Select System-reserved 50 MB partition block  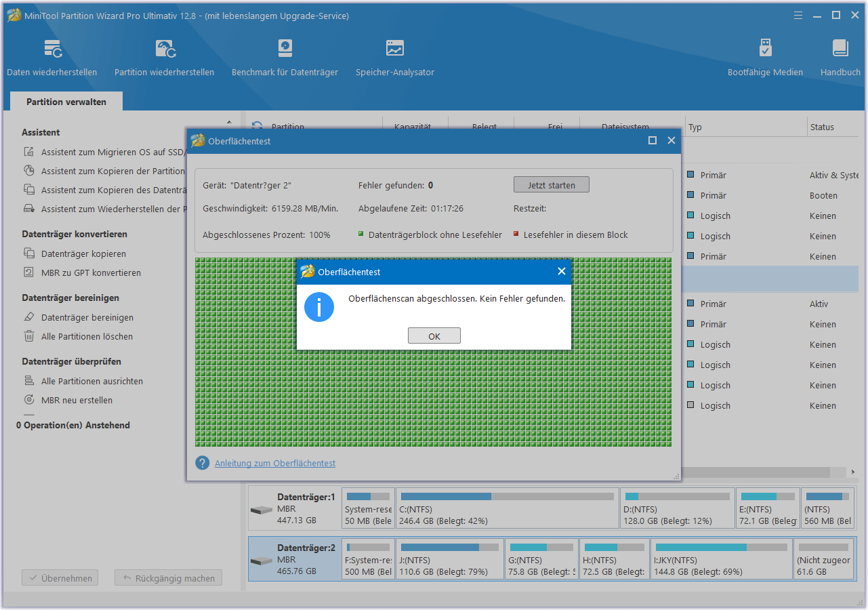368,508
